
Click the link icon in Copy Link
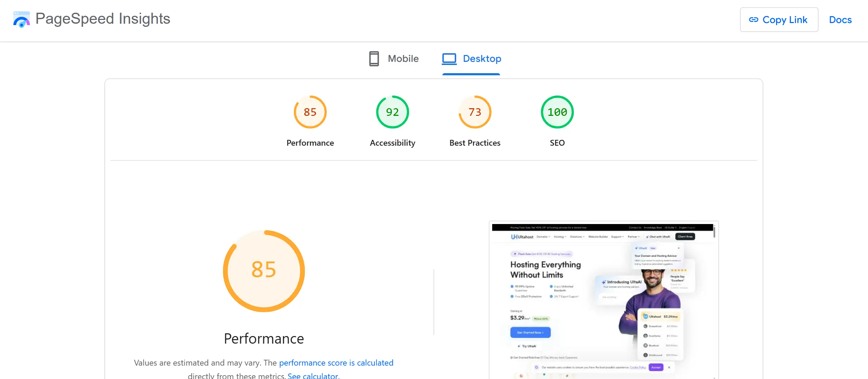pyautogui.click(x=753, y=20)
